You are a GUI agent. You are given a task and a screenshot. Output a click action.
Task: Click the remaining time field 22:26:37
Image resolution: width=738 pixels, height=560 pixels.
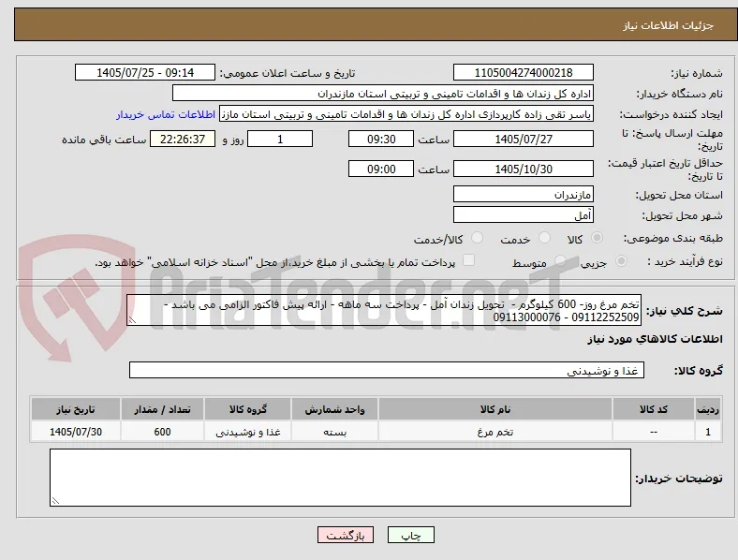tap(183, 140)
